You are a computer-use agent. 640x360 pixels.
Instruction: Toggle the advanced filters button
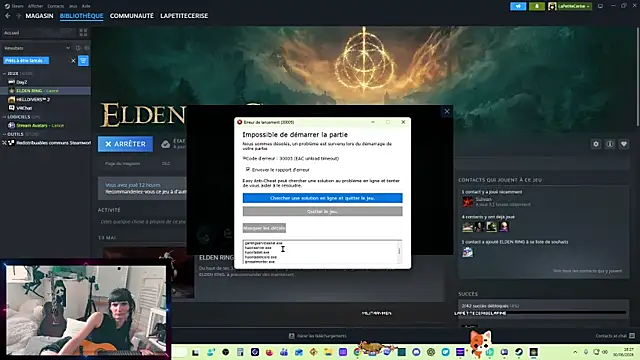tap(83, 60)
